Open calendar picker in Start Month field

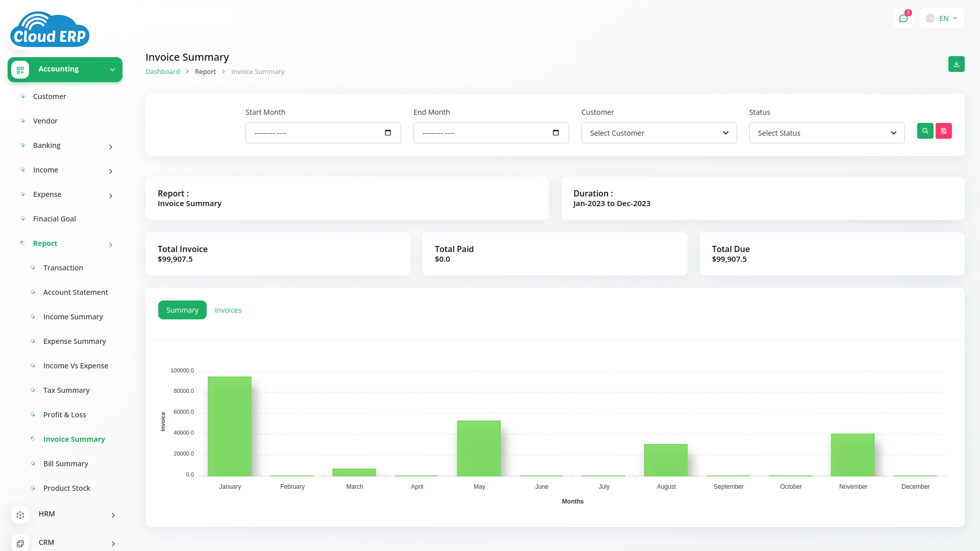(388, 133)
